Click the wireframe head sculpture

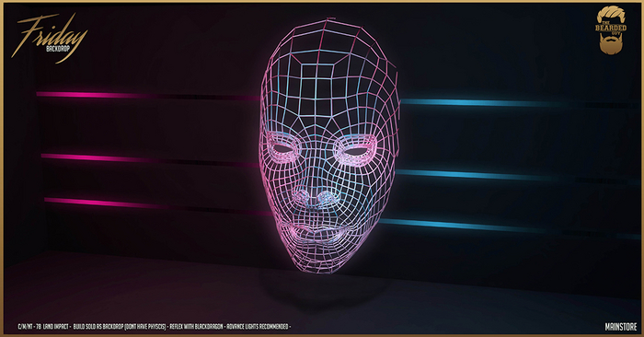click(x=329, y=145)
